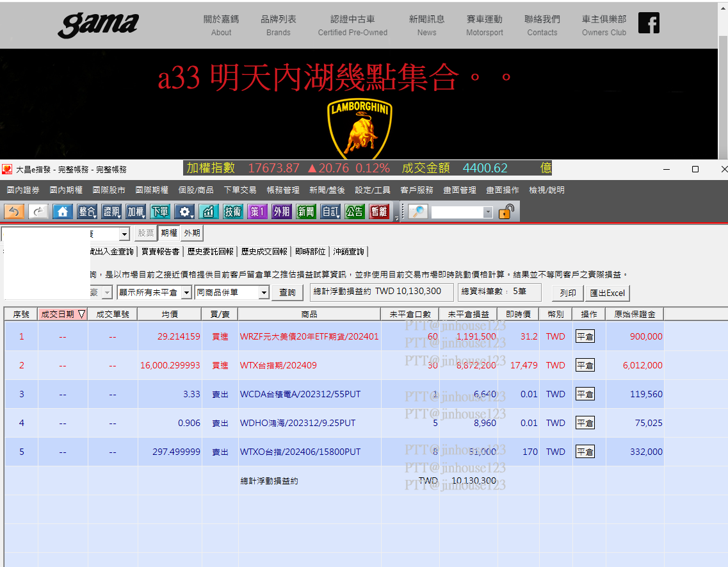Click the gama logo on website
The height and width of the screenshot is (567, 728).
tap(99, 24)
